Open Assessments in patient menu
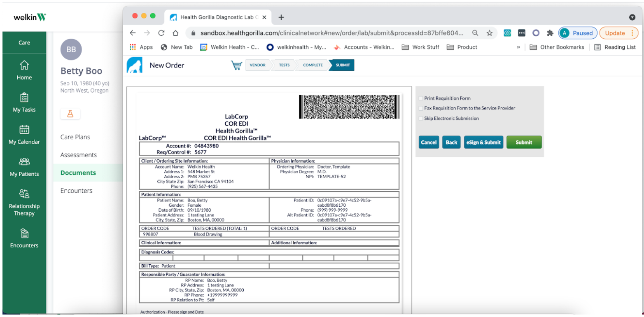Screen dimensions: 644x317 [x=79, y=155]
